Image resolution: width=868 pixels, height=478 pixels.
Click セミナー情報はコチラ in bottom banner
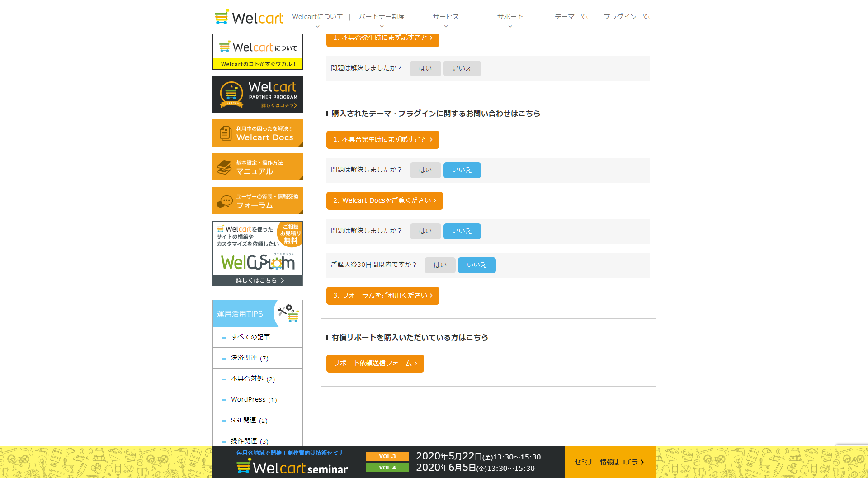click(610, 462)
